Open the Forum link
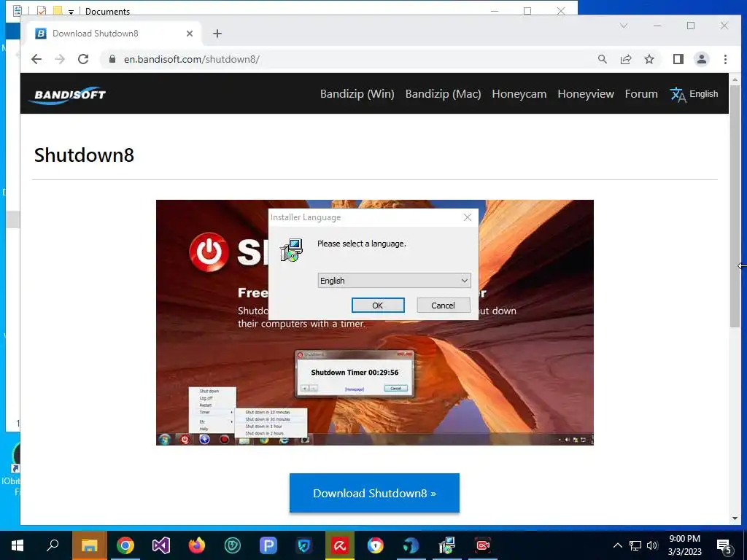Image resolution: width=747 pixels, height=560 pixels. coord(641,94)
